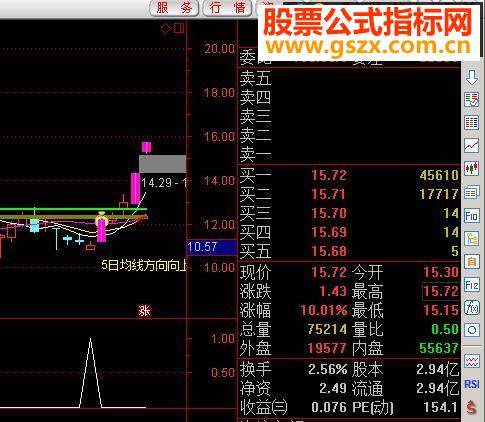
Task: Switch to the candlestick chart icon
Action: pyautogui.click(x=472, y=168)
